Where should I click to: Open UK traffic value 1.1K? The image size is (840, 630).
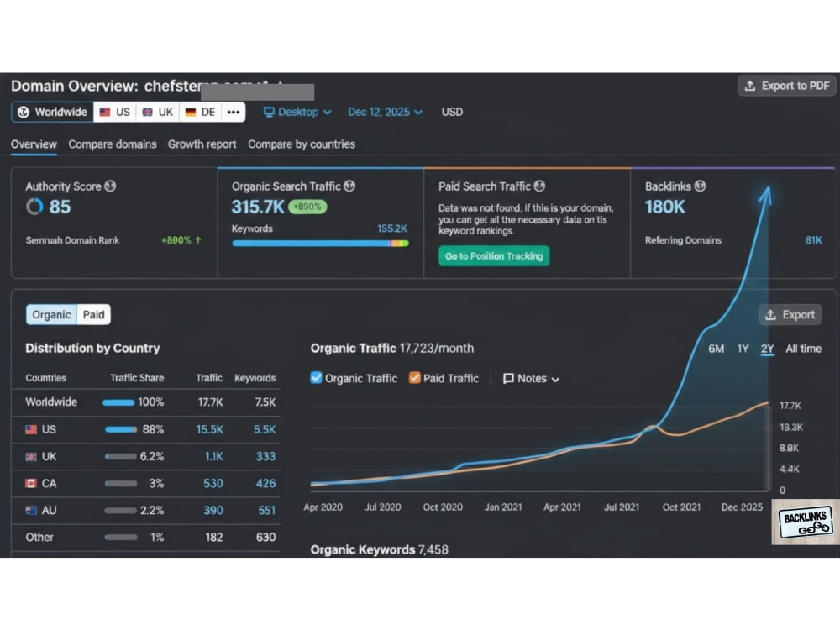(x=213, y=456)
